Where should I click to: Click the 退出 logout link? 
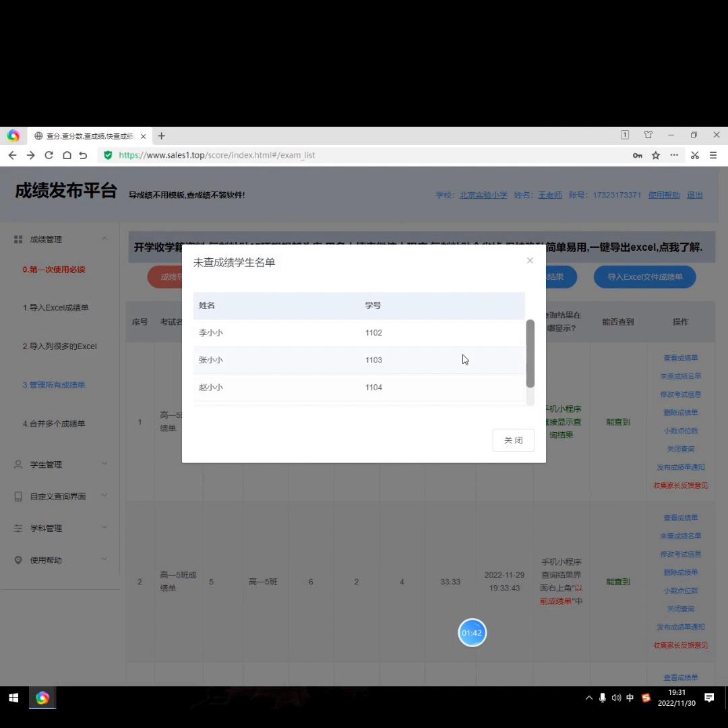(x=694, y=195)
